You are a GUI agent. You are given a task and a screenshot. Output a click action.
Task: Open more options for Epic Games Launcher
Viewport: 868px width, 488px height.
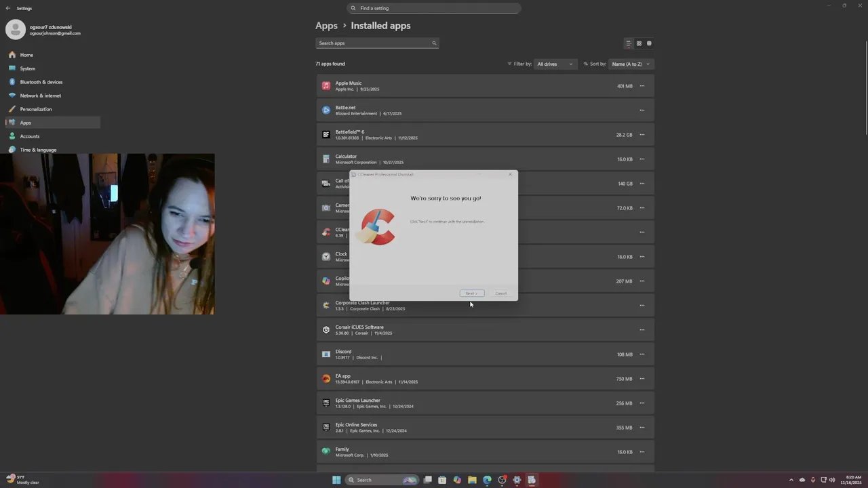point(642,403)
